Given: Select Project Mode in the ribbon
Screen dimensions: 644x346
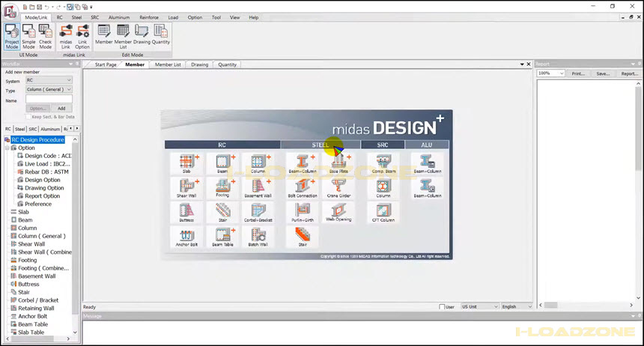Looking at the screenshot, I should click(x=12, y=36).
